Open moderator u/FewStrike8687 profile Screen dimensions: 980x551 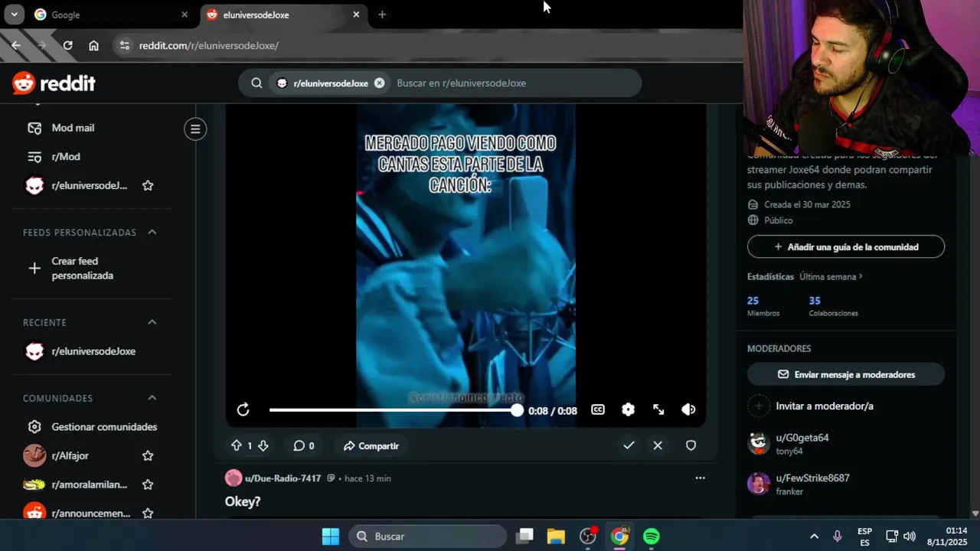(812, 478)
